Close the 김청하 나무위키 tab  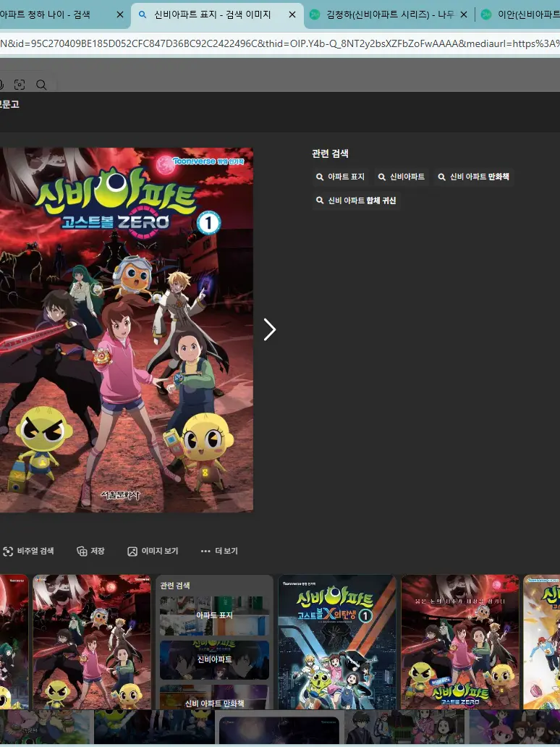pyautogui.click(x=463, y=14)
